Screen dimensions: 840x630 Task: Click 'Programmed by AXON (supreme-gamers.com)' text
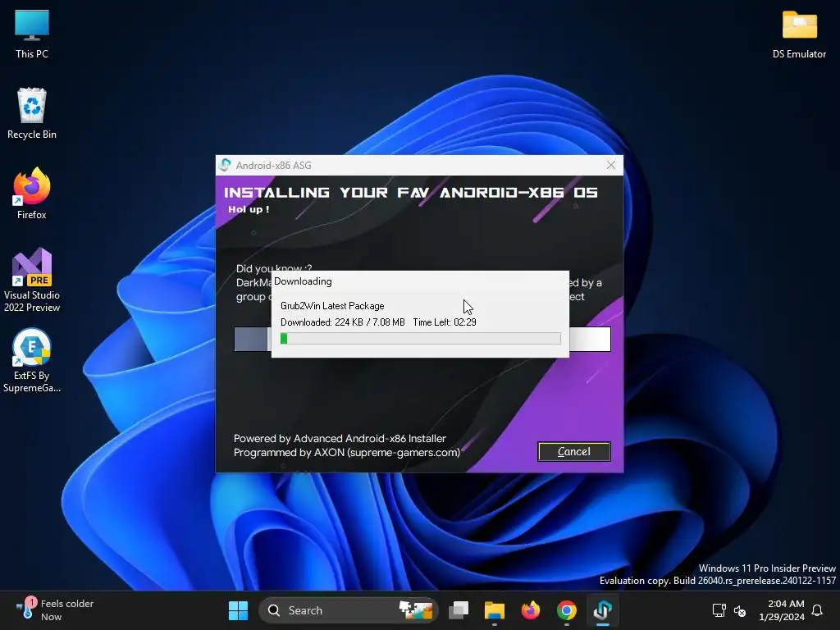pyautogui.click(x=347, y=453)
